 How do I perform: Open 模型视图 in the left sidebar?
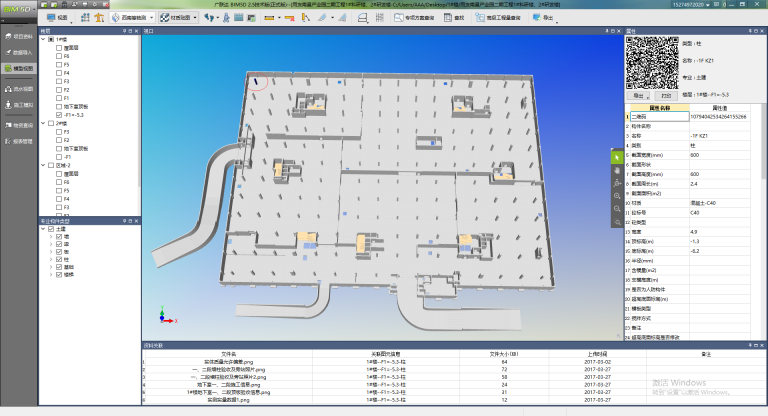pyautogui.click(x=19, y=68)
